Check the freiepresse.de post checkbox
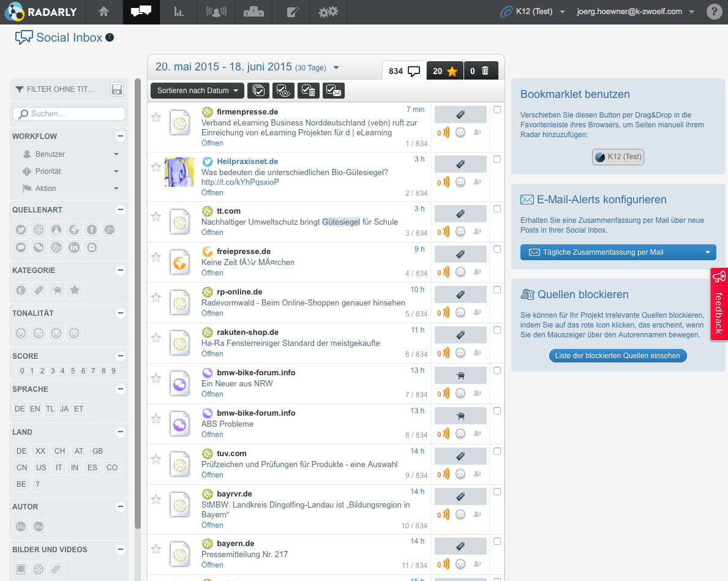This screenshot has height=581, width=728. point(497,249)
